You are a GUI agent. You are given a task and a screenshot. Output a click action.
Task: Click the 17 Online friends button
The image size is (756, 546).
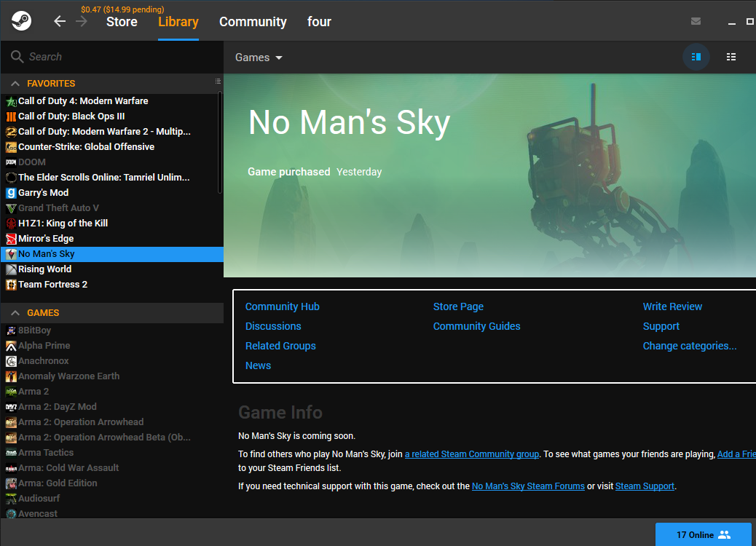[704, 534]
